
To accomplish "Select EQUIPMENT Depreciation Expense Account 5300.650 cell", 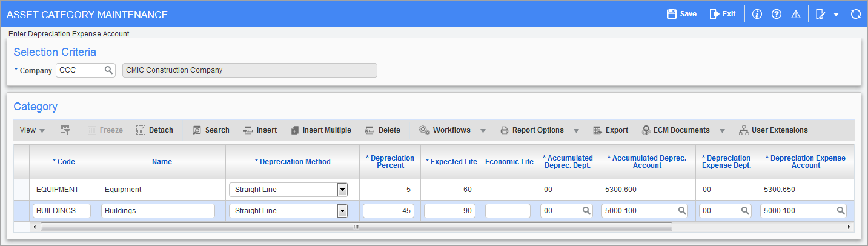I will (x=806, y=190).
